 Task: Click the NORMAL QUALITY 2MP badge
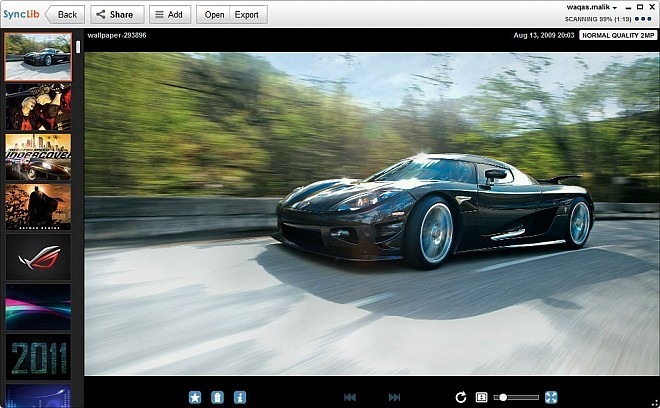point(615,34)
